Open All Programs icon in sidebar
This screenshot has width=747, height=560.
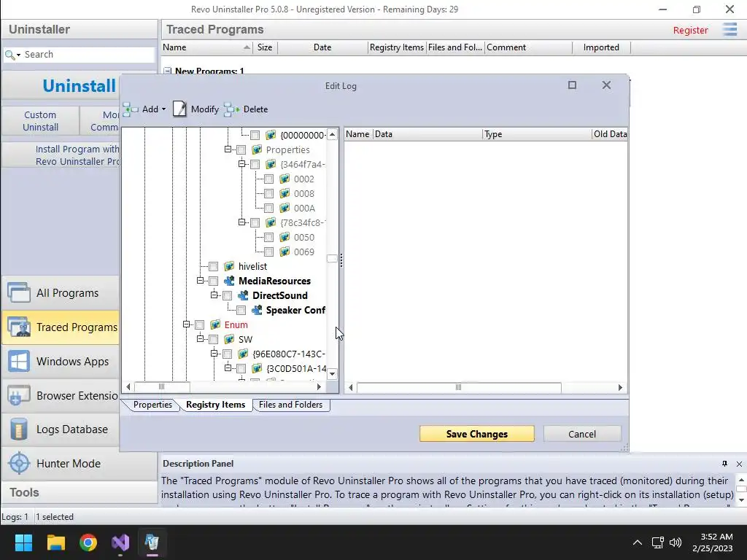(x=19, y=292)
